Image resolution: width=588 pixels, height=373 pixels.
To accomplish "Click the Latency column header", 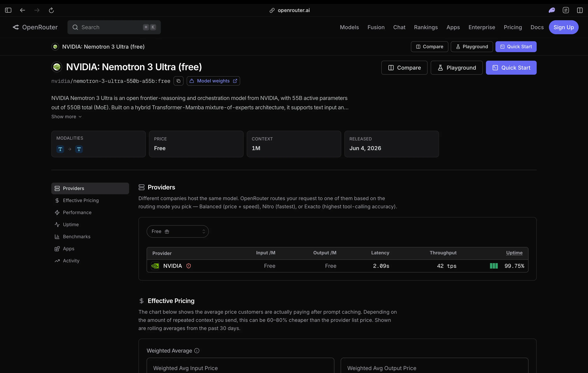I will point(380,253).
